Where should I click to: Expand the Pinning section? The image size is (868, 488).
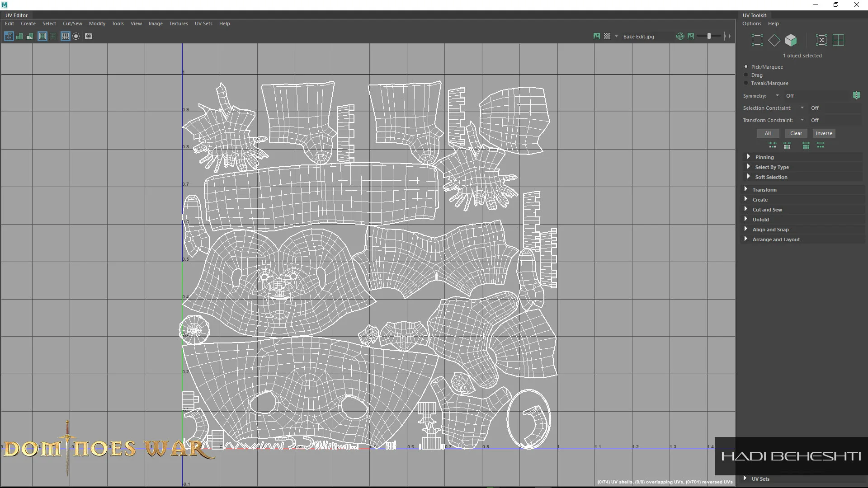803,157
